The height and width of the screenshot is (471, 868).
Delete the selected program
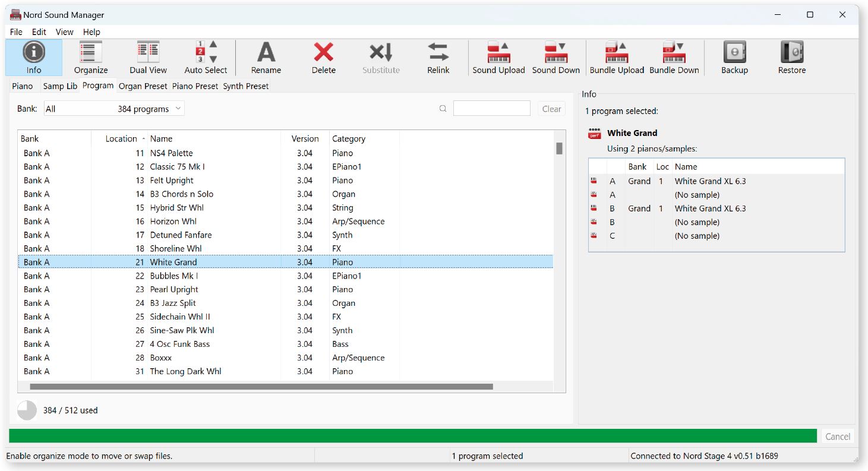coord(324,58)
